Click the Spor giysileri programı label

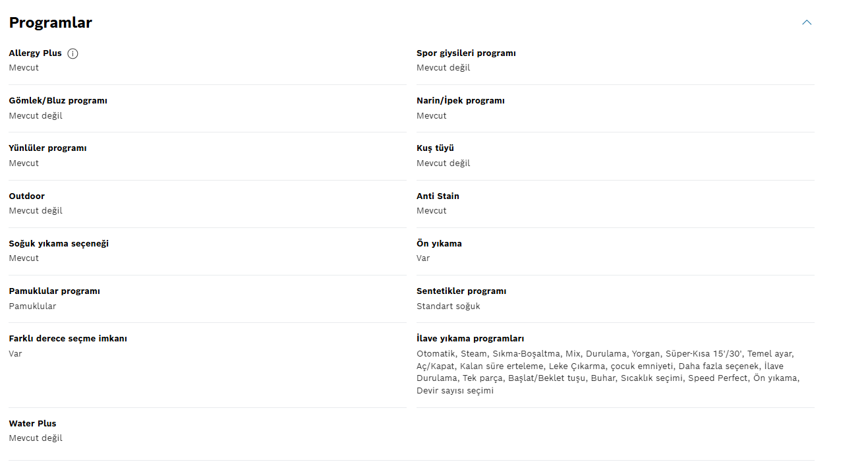click(466, 53)
